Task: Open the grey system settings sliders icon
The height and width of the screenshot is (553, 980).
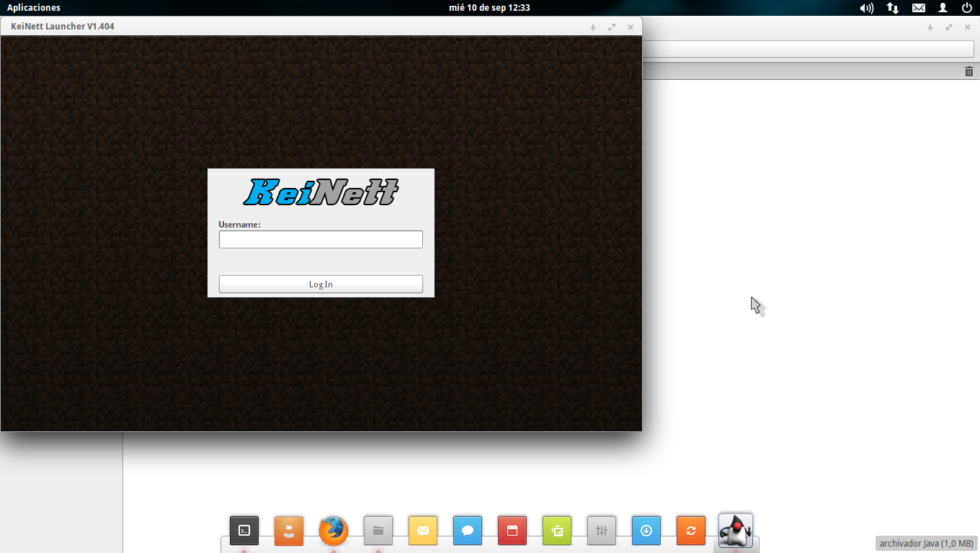Action: [x=602, y=531]
